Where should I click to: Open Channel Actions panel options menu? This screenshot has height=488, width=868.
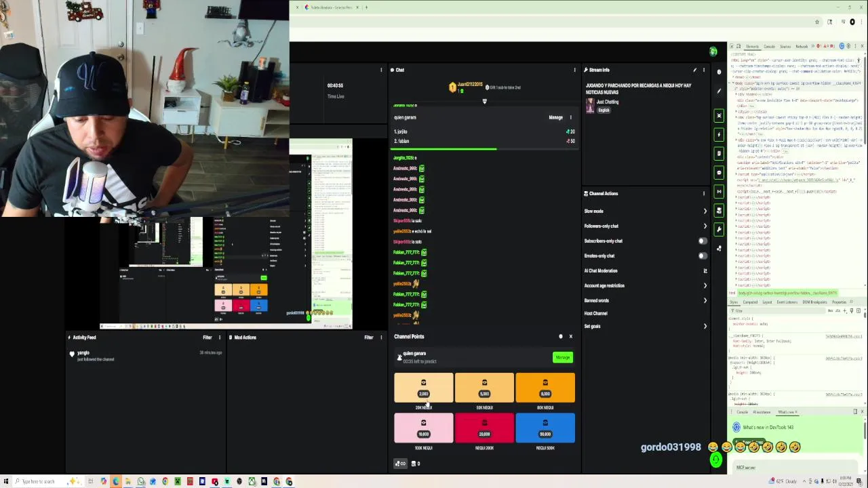point(704,193)
